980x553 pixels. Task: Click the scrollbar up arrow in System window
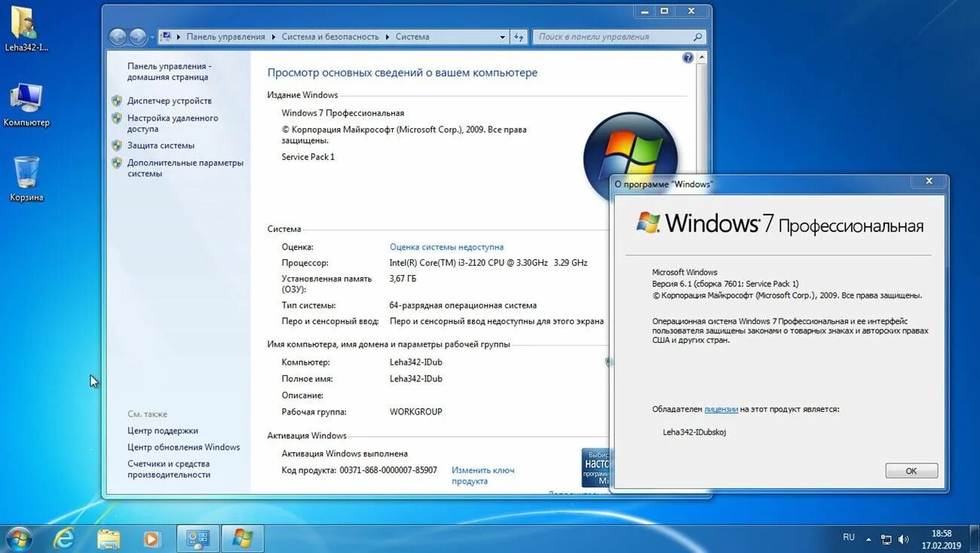tap(703, 57)
